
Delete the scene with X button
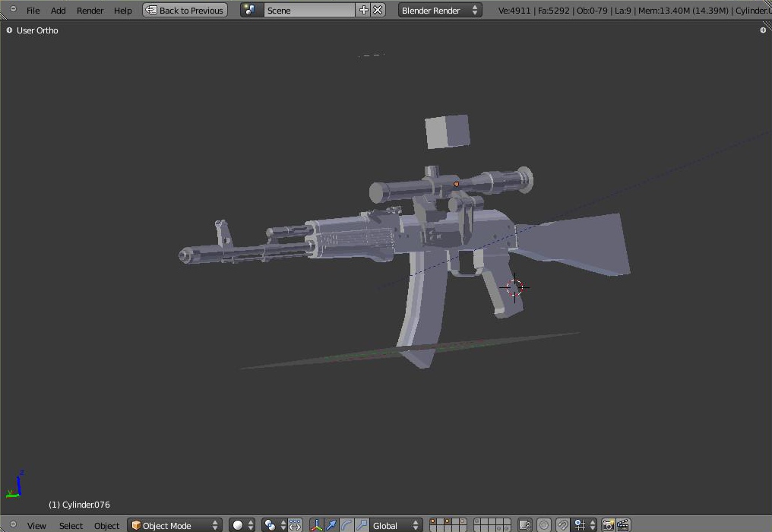(378, 11)
